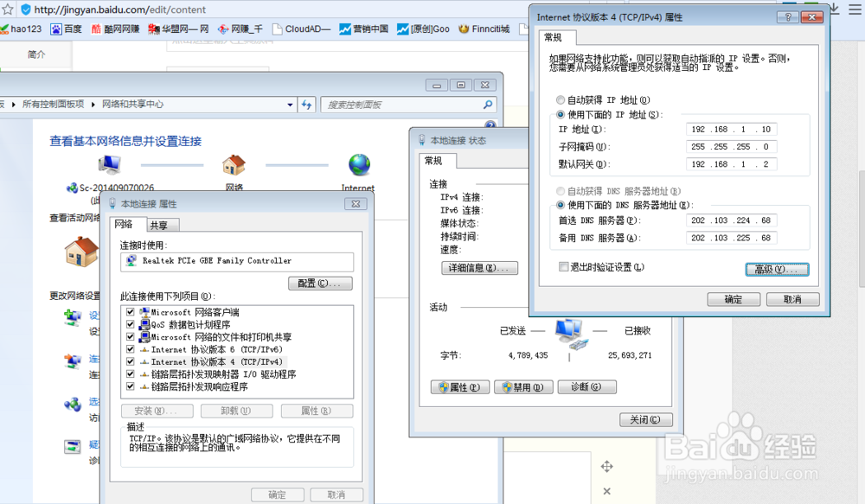
Task: Click the refresh icon beside the Control Panel address bar
Action: [x=306, y=103]
